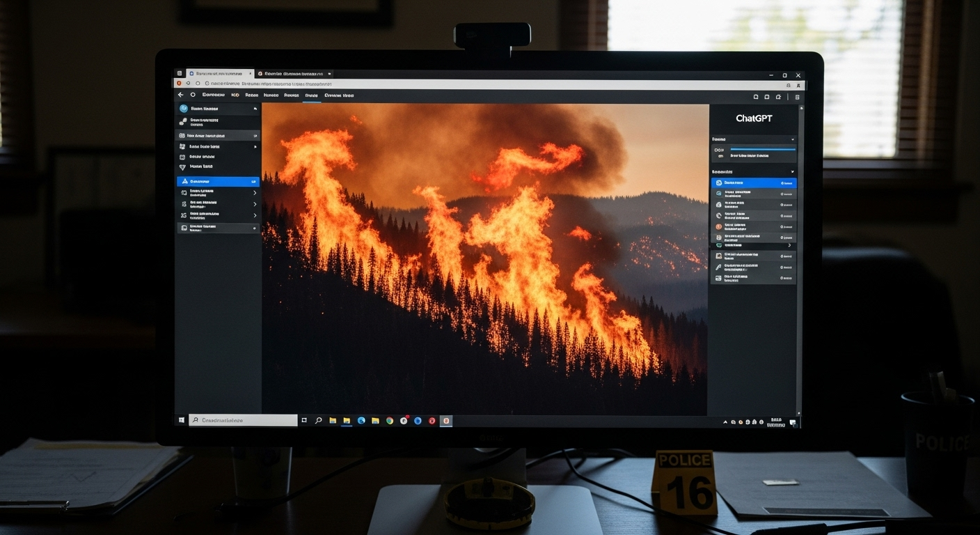Image resolution: width=980 pixels, height=535 pixels.
Task: Click the ChatGPT heading in the right panel
Action: point(754,118)
